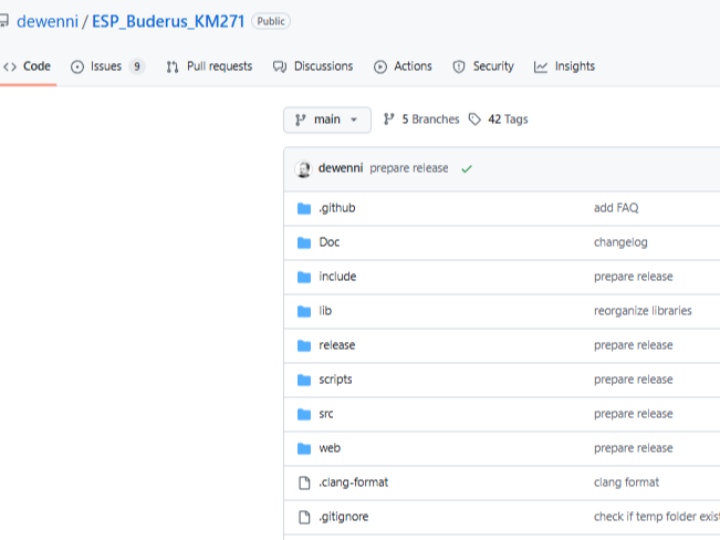Click the .clang-format file icon

(304, 483)
